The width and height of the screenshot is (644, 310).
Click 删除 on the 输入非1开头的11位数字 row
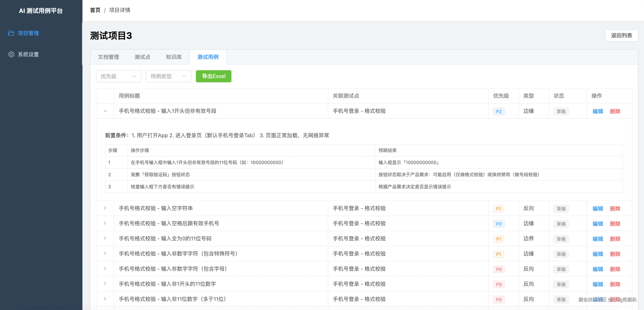click(x=615, y=284)
